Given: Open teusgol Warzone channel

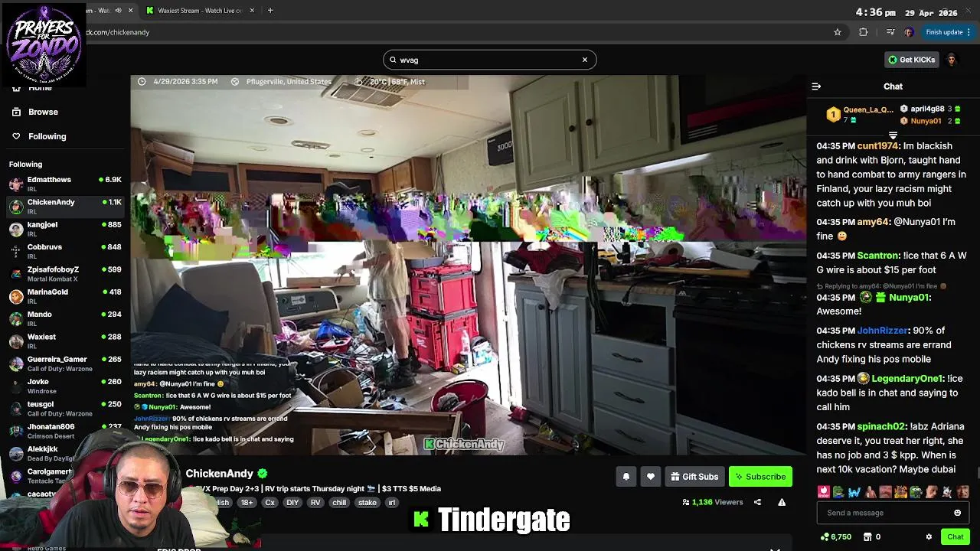Looking at the screenshot, I should click(65, 408).
